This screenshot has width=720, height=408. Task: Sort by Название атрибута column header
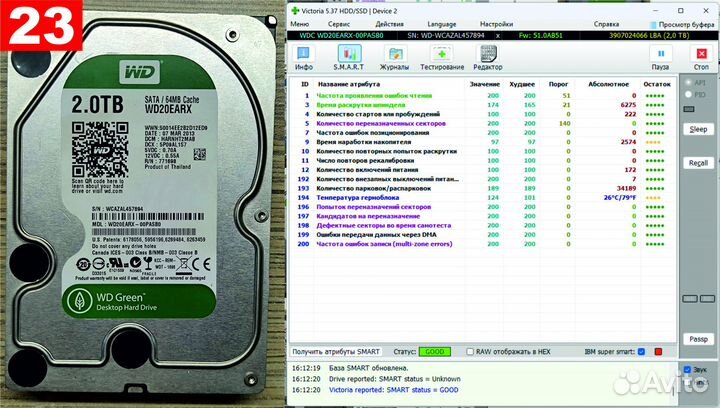click(x=349, y=84)
